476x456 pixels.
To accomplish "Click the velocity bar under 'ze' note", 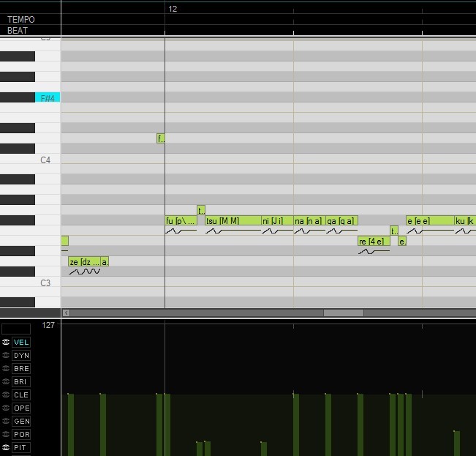I will point(71,425).
